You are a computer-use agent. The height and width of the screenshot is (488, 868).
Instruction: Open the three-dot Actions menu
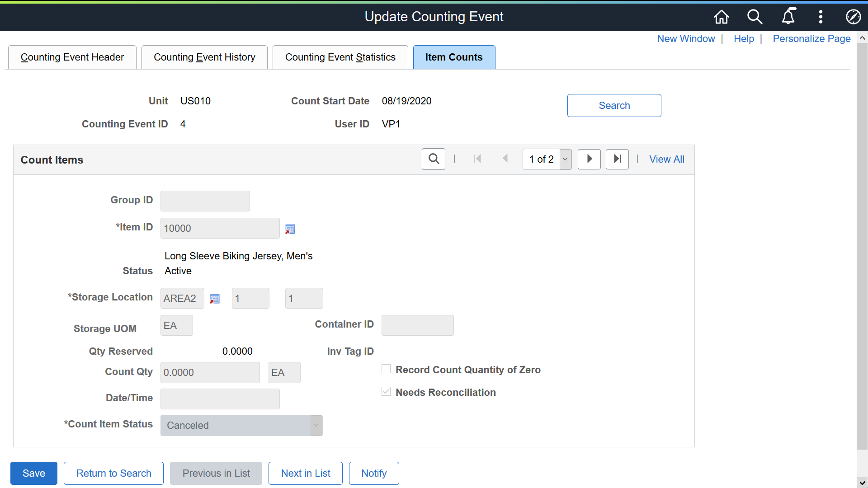(821, 17)
